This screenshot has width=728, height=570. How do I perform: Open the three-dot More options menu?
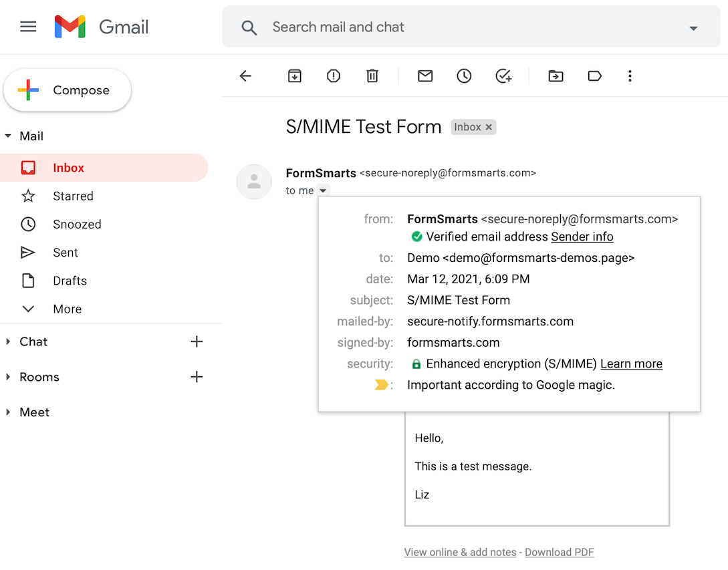coord(630,76)
